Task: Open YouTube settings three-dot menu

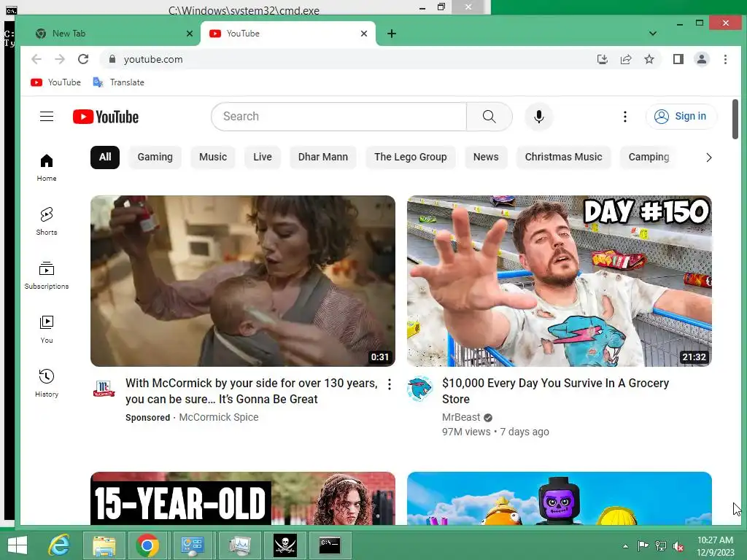Action: tap(625, 116)
